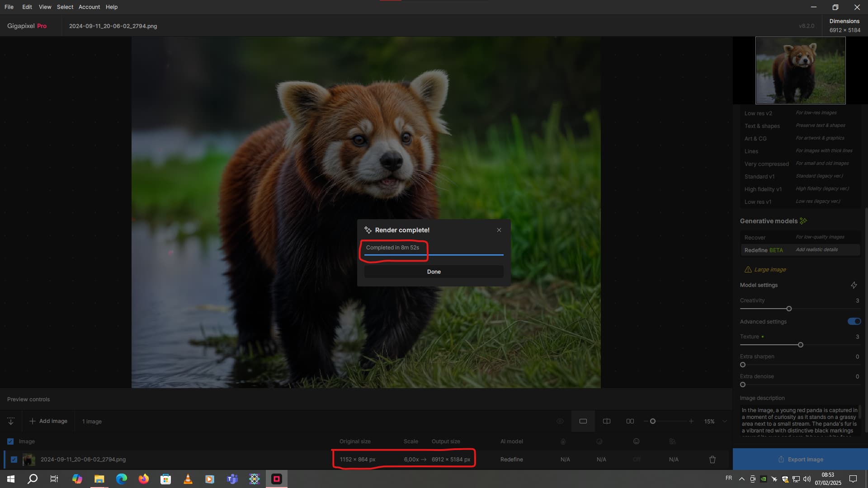Uncheck the 2024-09-11 image row checkbox
This screenshot has width=868, height=488.
point(14,460)
